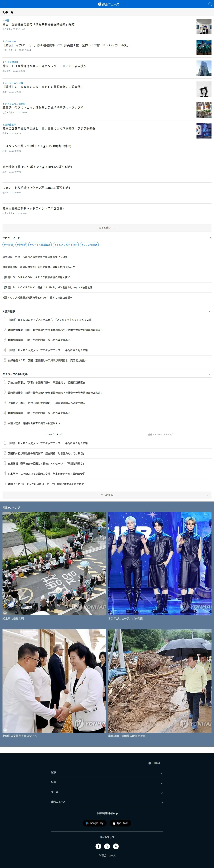
Task: Expand the 記事 footer menu
Action: [107, 772]
